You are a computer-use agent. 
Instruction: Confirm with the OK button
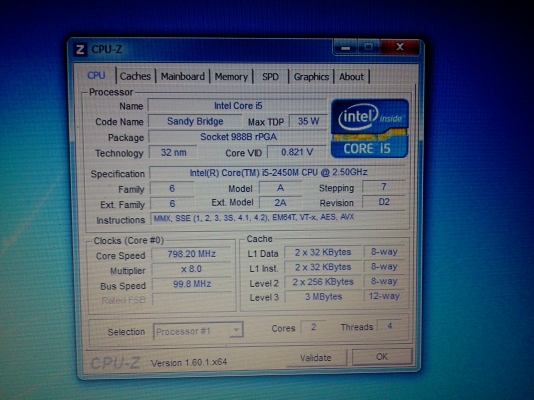(382, 357)
